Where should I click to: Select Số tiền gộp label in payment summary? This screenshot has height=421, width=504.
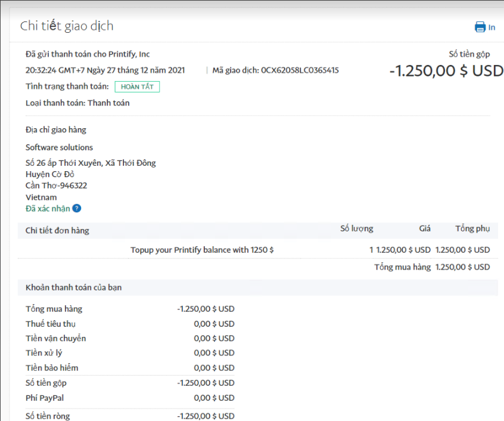46,383
